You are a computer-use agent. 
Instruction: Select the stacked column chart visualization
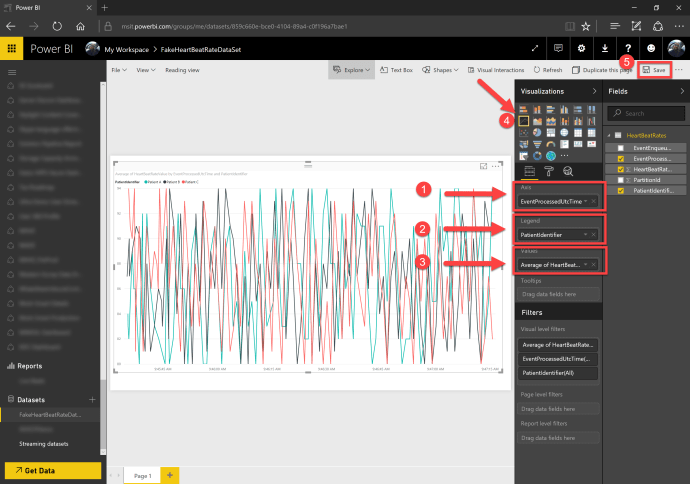pos(537,110)
